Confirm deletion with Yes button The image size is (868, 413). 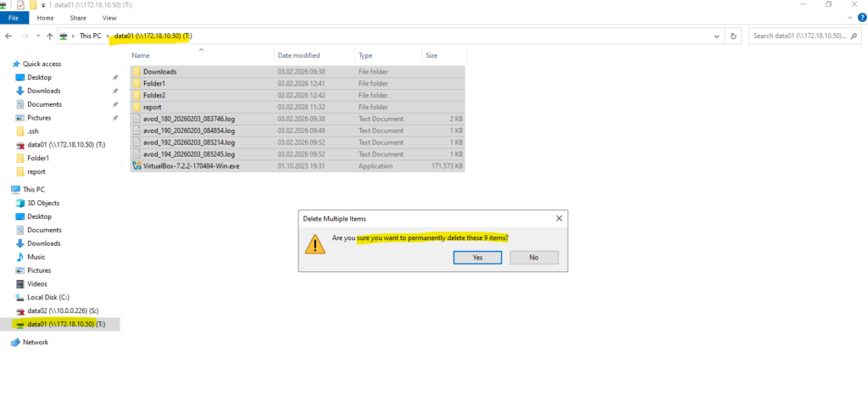[478, 258]
